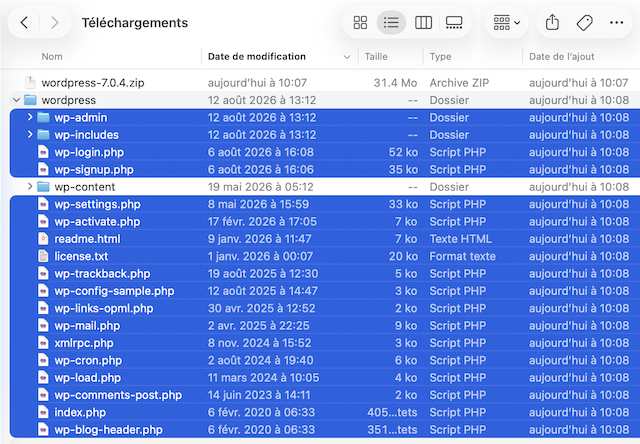Go back with the left chevron button
The width and height of the screenshot is (640, 444).
click(24, 22)
